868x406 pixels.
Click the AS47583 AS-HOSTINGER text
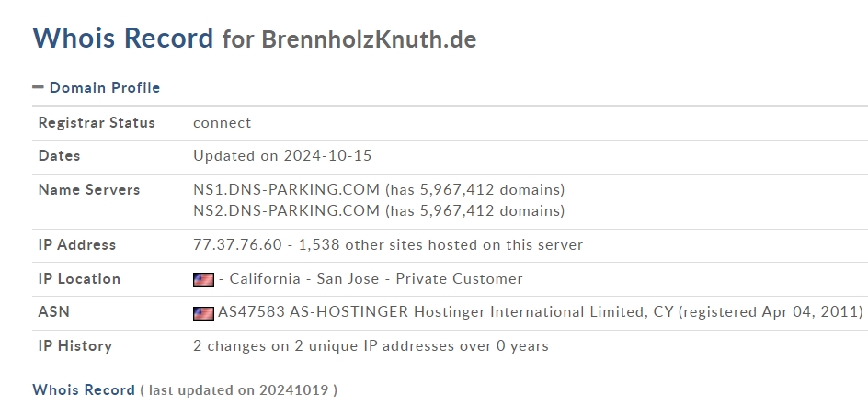tap(313, 312)
